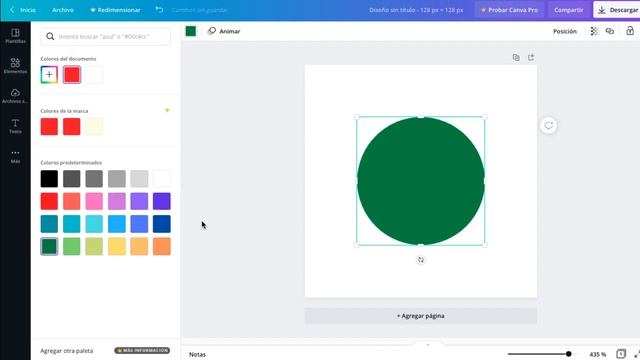The image size is (640, 360).
Task: Open the Más sidebar options
Action: (15, 156)
